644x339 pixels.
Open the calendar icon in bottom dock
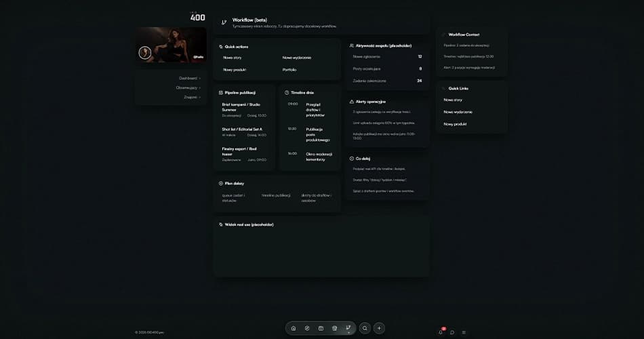click(x=321, y=328)
